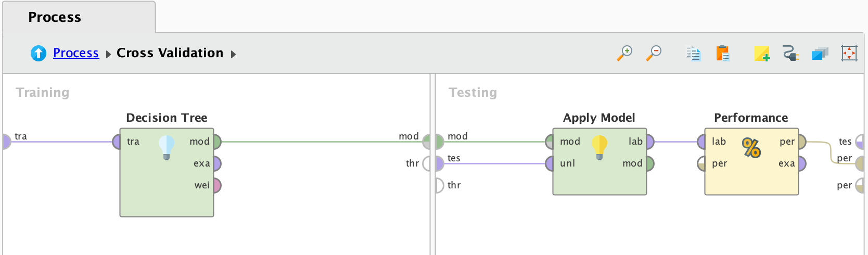Click the fit-to-view arrows icon
Image resolution: width=868 pixels, height=255 pixels.
[x=849, y=53]
